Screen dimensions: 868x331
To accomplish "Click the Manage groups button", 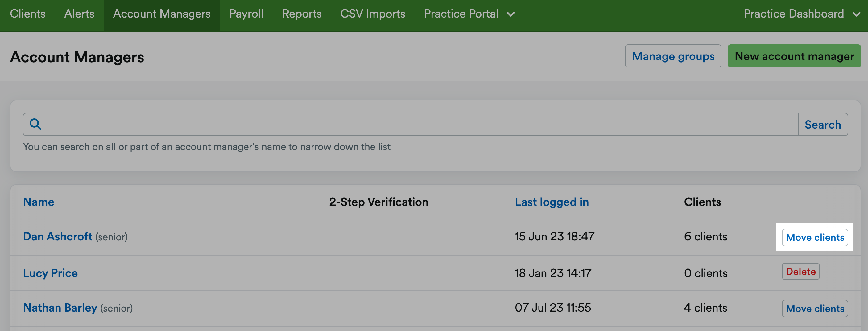I will click(673, 56).
